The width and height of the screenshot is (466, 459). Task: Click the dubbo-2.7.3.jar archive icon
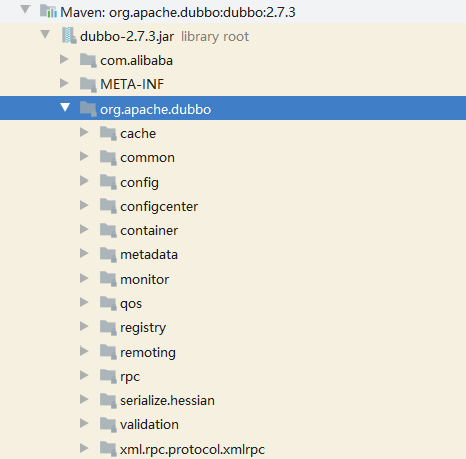tap(69, 35)
